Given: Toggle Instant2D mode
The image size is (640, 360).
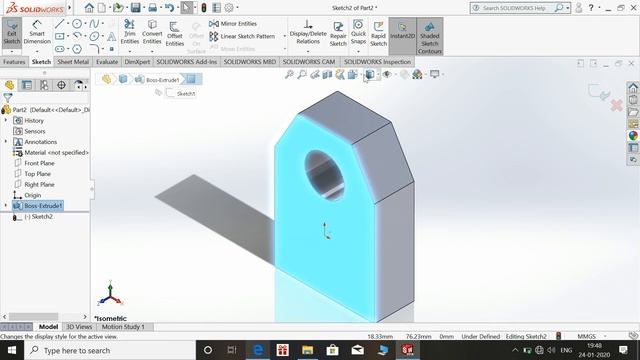Looking at the screenshot, I should click(x=402, y=36).
